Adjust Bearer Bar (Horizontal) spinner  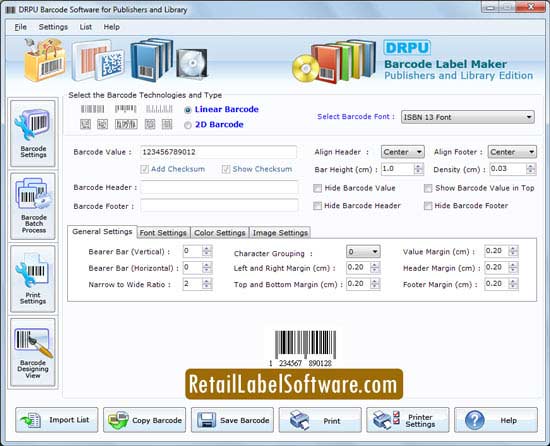207,268
